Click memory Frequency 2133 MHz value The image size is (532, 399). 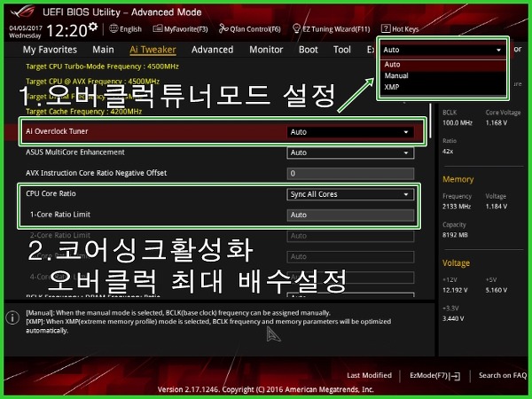457,207
